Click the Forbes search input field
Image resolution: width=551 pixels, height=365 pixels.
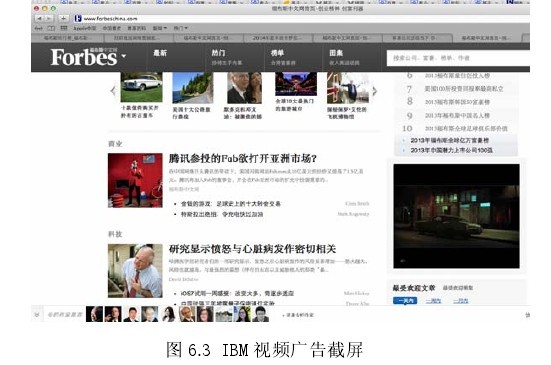(x=458, y=58)
